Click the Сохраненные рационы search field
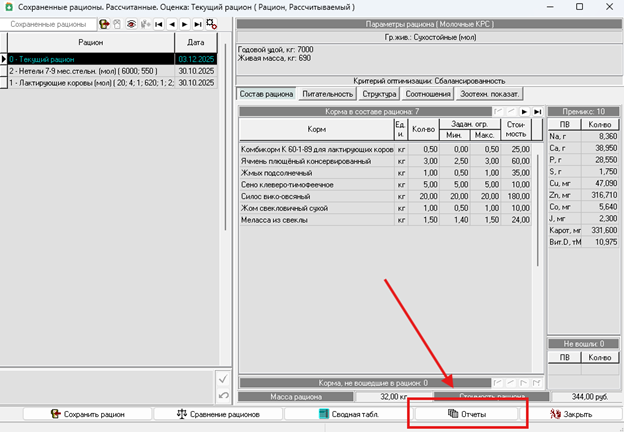The image size is (624, 432). point(48,24)
